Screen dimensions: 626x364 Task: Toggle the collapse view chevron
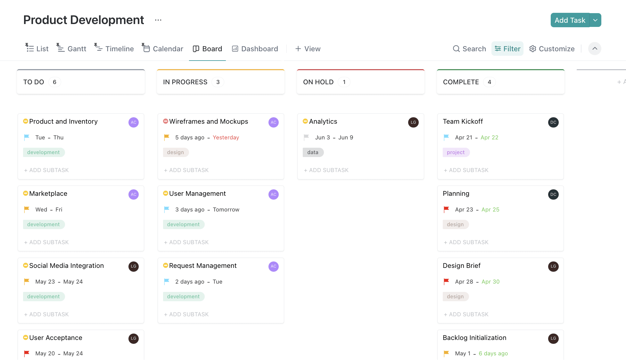(x=595, y=48)
